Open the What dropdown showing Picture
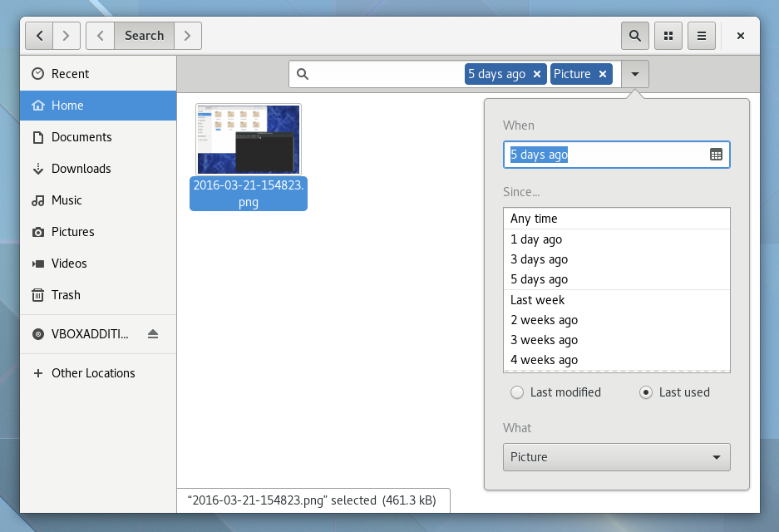 click(x=616, y=457)
